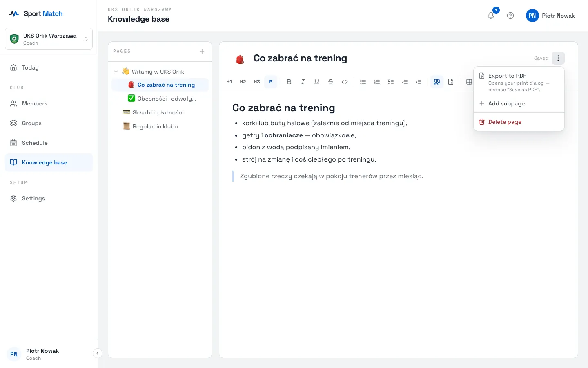Toggle underline formatting
The width and height of the screenshot is (588, 368).
(317, 82)
